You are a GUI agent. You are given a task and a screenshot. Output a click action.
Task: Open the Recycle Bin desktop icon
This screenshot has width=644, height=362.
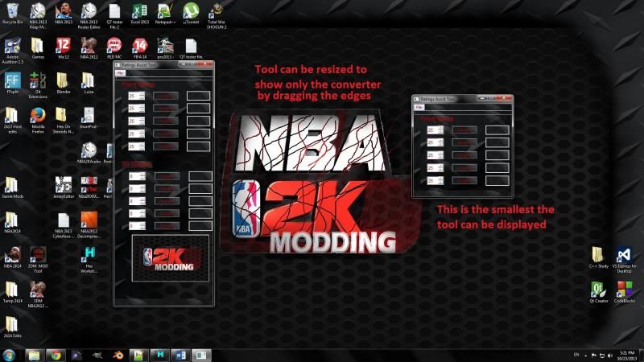click(x=12, y=14)
